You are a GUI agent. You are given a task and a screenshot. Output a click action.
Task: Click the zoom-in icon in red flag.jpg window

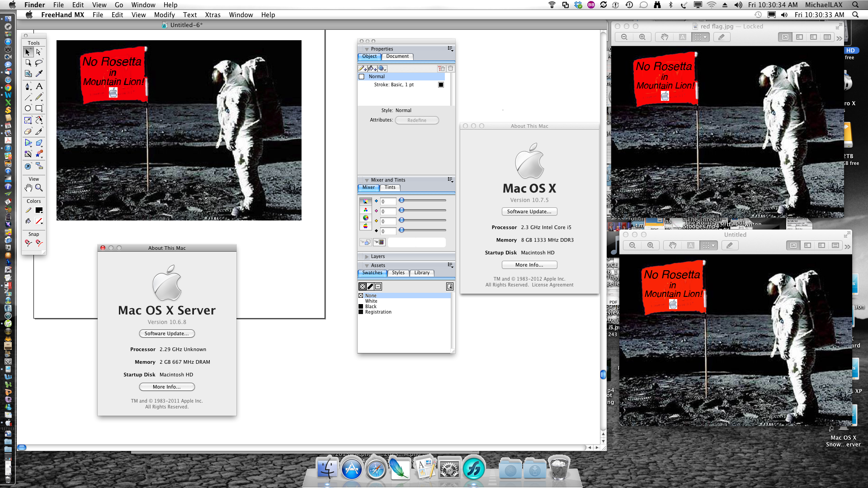pyautogui.click(x=642, y=37)
